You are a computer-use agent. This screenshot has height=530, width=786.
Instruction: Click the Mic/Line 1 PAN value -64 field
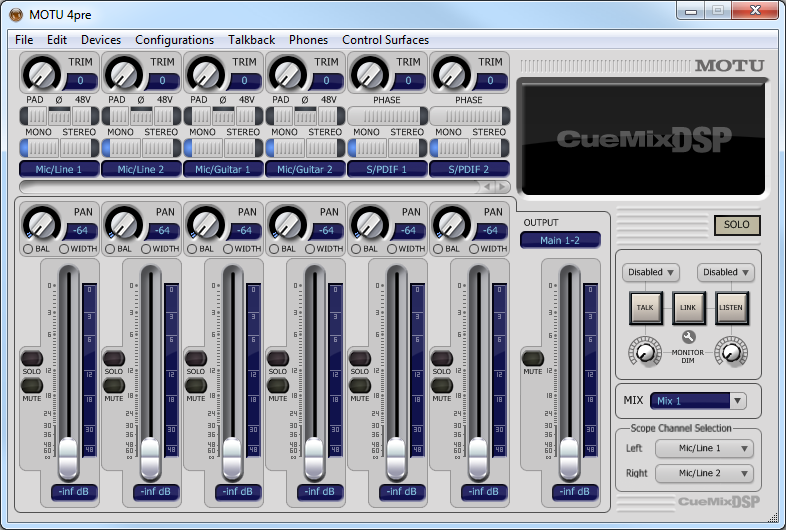tap(80, 231)
